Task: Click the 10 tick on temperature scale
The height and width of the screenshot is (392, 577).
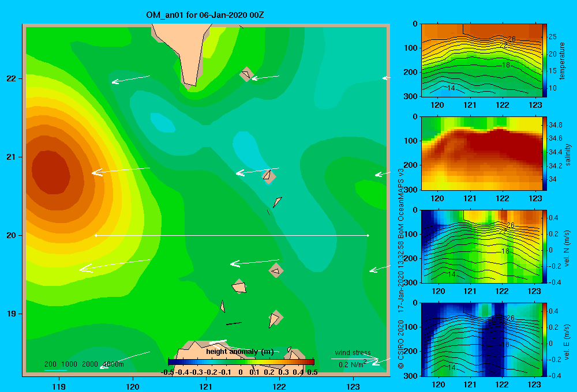Action: (x=553, y=88)
